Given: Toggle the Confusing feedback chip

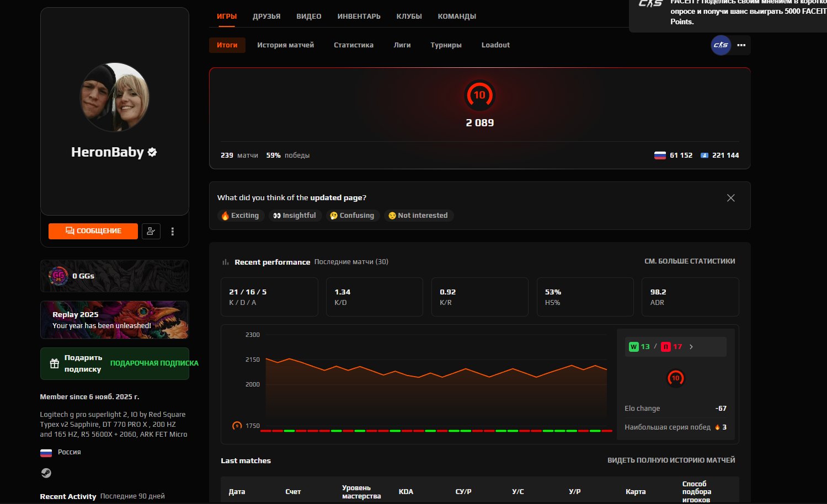Looking at the screenshot, I should pos(353,216).
